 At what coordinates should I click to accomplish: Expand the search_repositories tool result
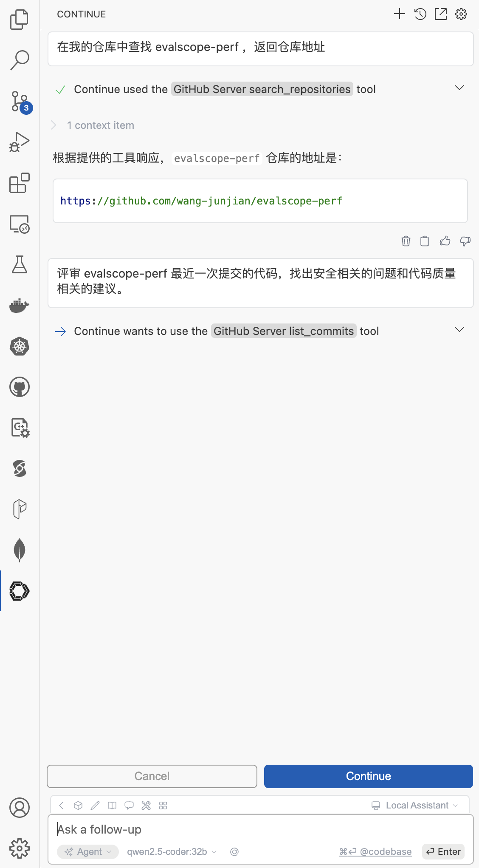point(459,88)
